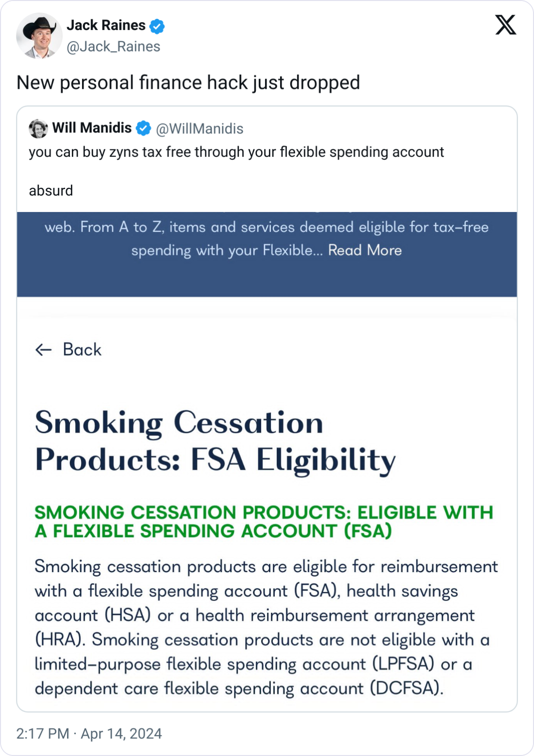Click the word 'absurd' in quoted tweet
This screenshot has width=534, height=756.
click(x=51, y=191)
